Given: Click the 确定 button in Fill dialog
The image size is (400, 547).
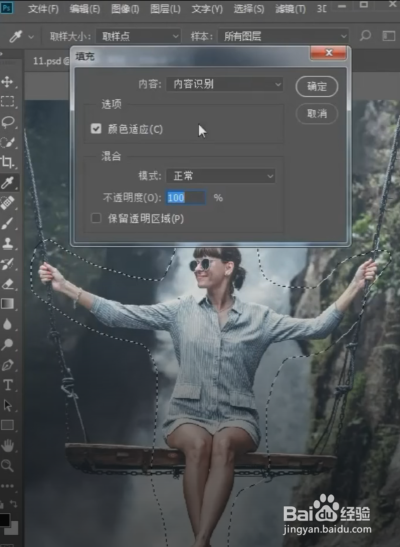Looking at the screenshot, I should tap(317, 87).
